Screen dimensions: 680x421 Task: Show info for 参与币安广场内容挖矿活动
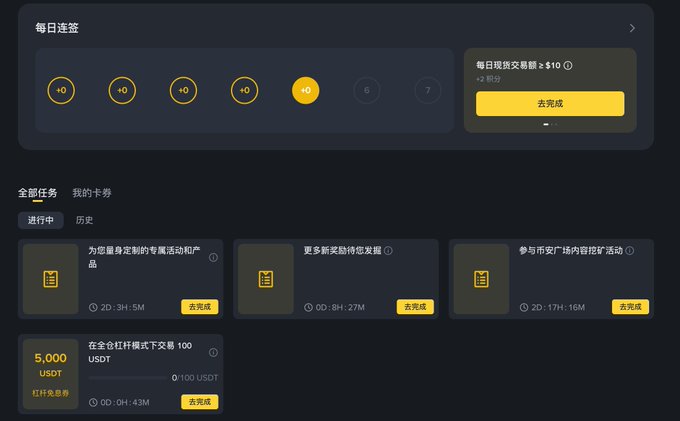tap(630, 251)
